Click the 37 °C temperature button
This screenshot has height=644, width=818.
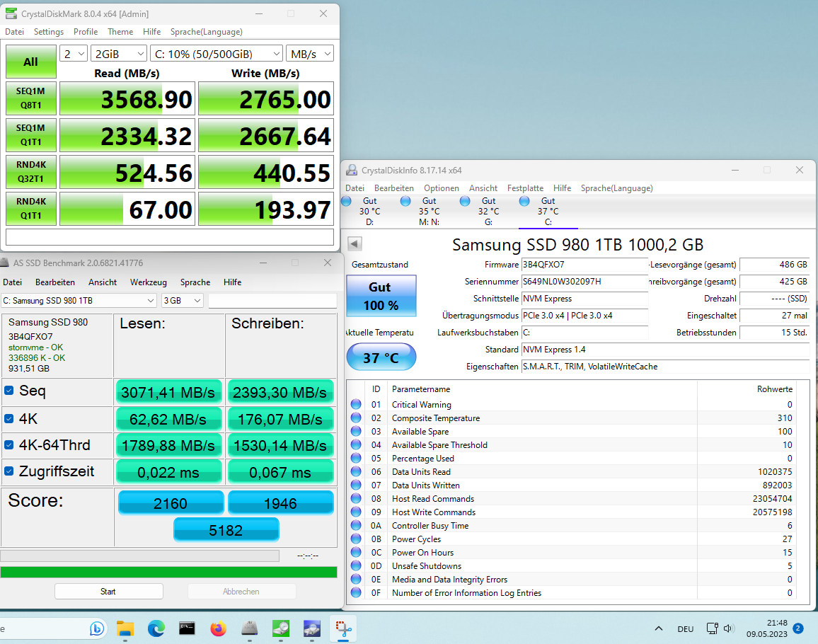pos(381,357)
